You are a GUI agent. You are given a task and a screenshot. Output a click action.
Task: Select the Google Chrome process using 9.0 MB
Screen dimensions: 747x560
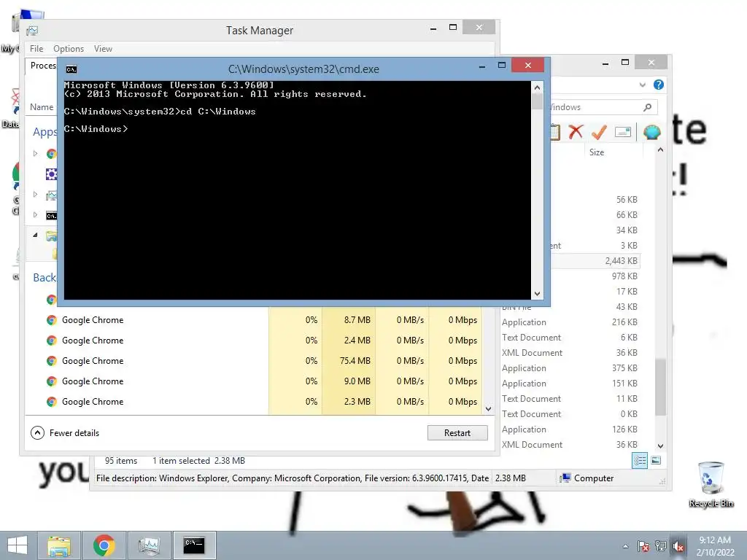tap(254, 381)
